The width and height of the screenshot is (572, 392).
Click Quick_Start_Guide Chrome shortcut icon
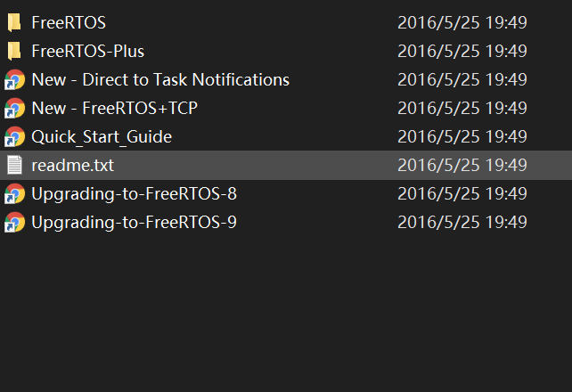click(14, 136)
